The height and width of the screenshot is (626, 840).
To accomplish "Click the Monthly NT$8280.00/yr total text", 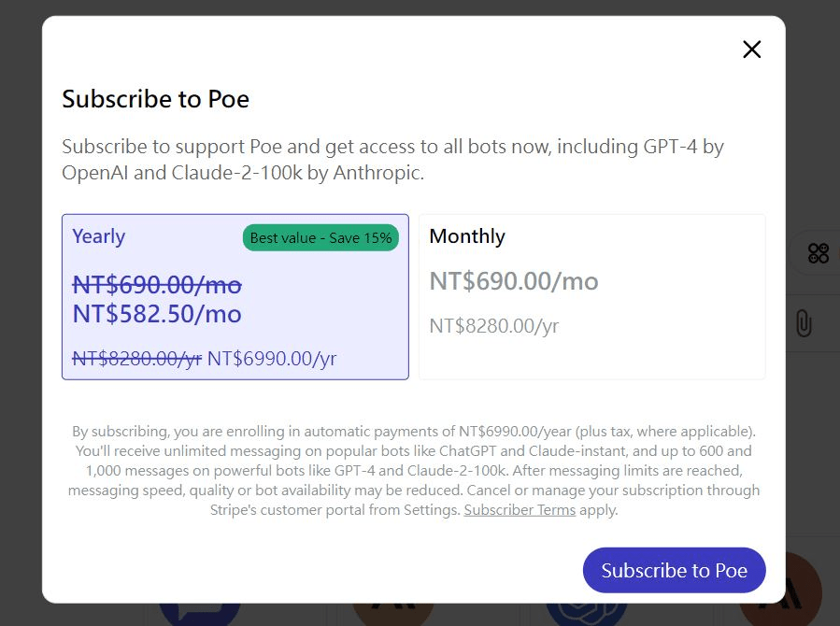I will (x=494, y=326).
